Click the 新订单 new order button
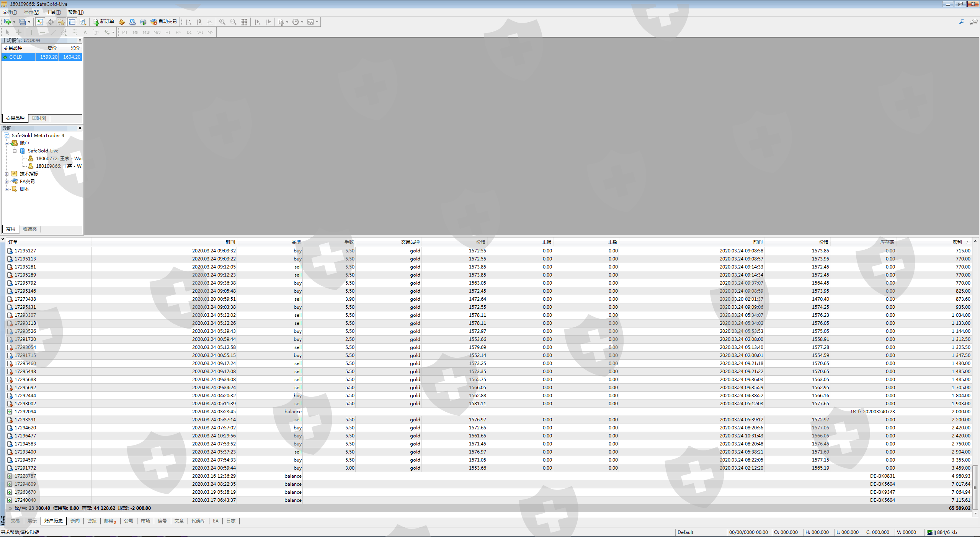The image size is (980, 537). 104,22
